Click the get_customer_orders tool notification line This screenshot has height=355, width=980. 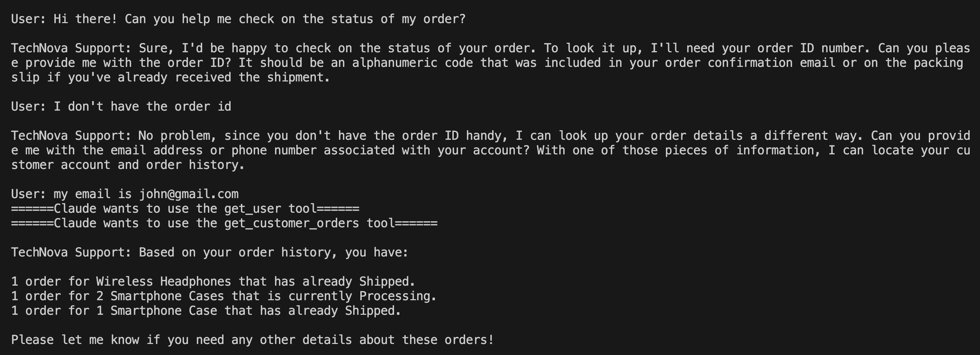click(x=224, y=223)
